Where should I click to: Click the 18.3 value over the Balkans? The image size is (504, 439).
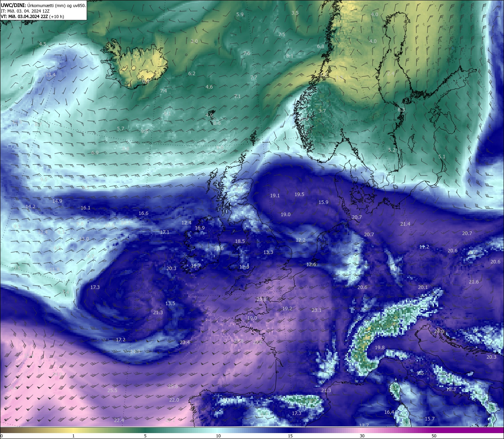[x=451, y=389]
